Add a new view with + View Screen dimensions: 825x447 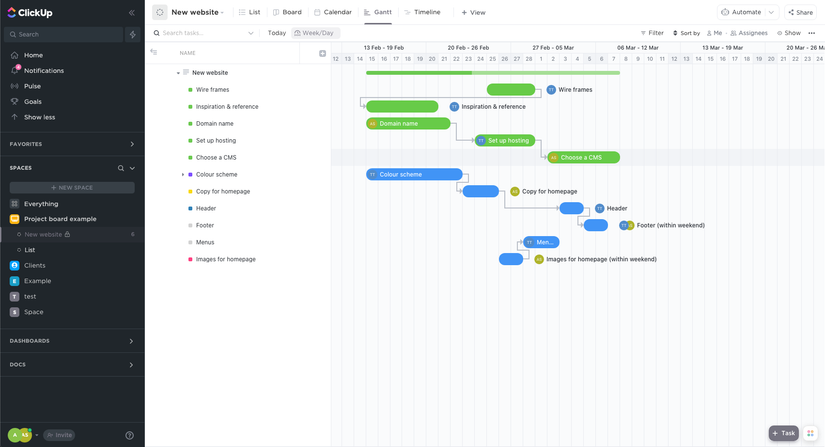pyautogui.click(x=474, y=13)
